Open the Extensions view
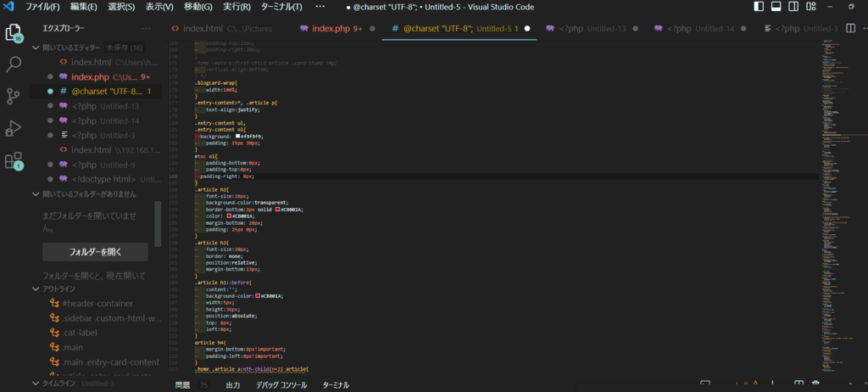The image size is (868, 392). (x=14, y=160)
